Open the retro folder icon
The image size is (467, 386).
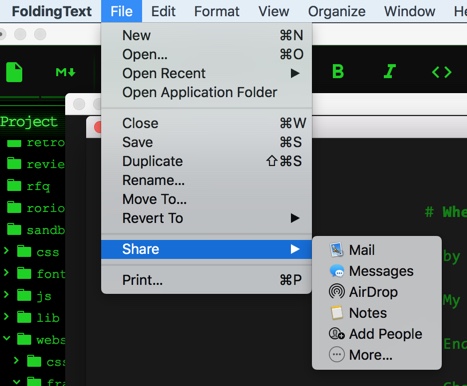pyautogui.click(x=14, y=144)
